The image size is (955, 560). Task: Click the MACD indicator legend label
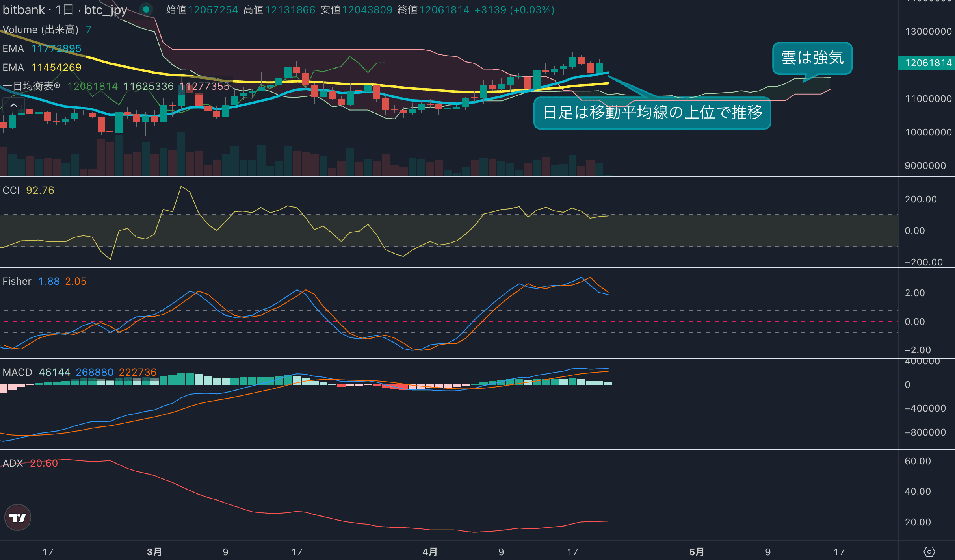click(x=17, y=372)
